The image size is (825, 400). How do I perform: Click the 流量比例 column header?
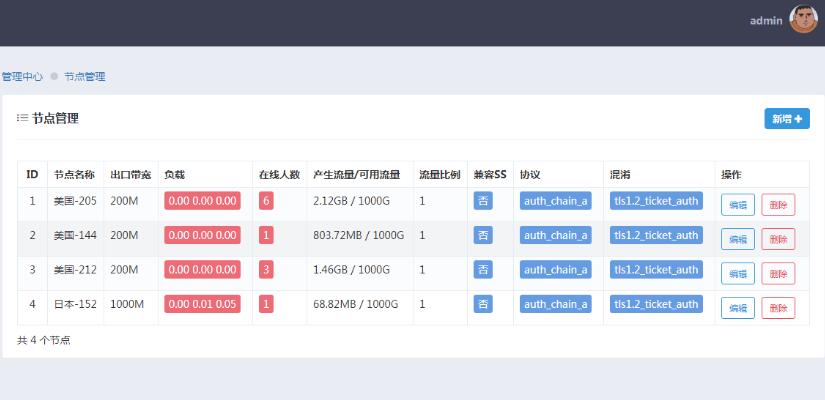pos(440,175)
